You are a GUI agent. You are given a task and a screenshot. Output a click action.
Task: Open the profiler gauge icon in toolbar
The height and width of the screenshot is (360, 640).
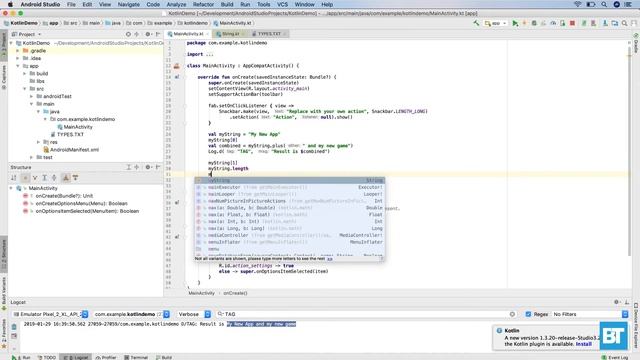553,23
